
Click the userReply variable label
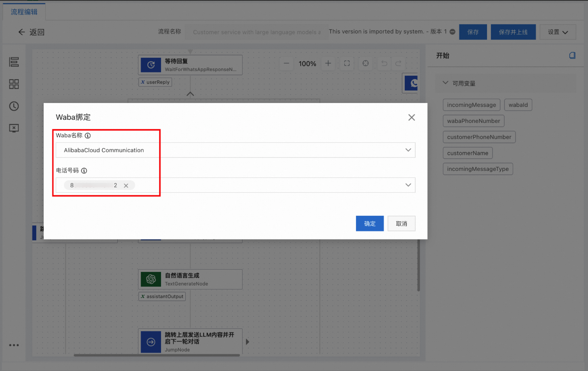pos(155,82)
